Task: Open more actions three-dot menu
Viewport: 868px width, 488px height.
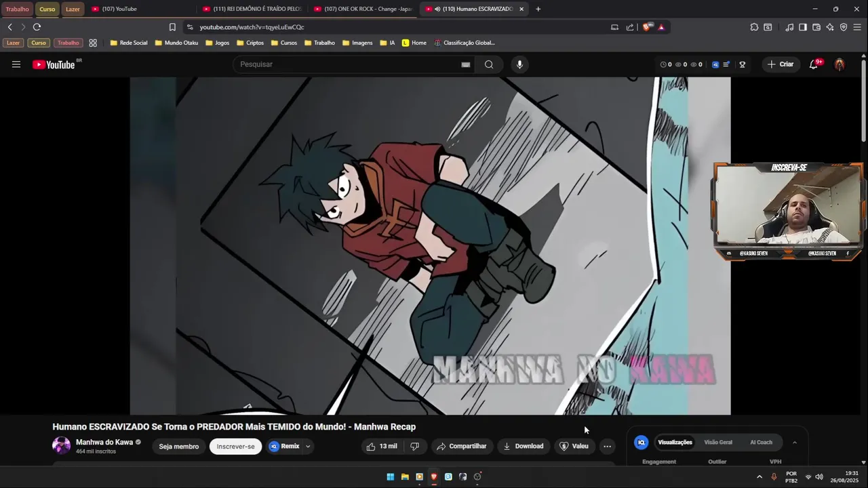Action: [608, 446]
